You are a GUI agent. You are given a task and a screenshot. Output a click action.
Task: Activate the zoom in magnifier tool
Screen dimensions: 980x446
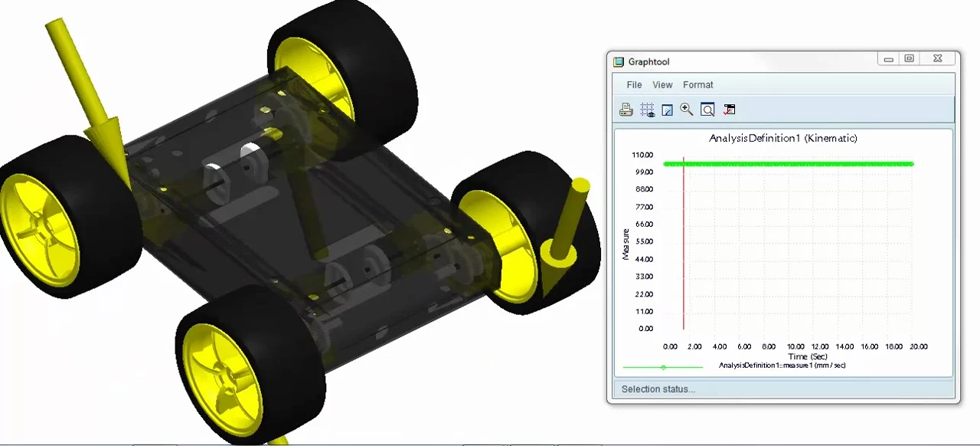click(x=687, y=110)
